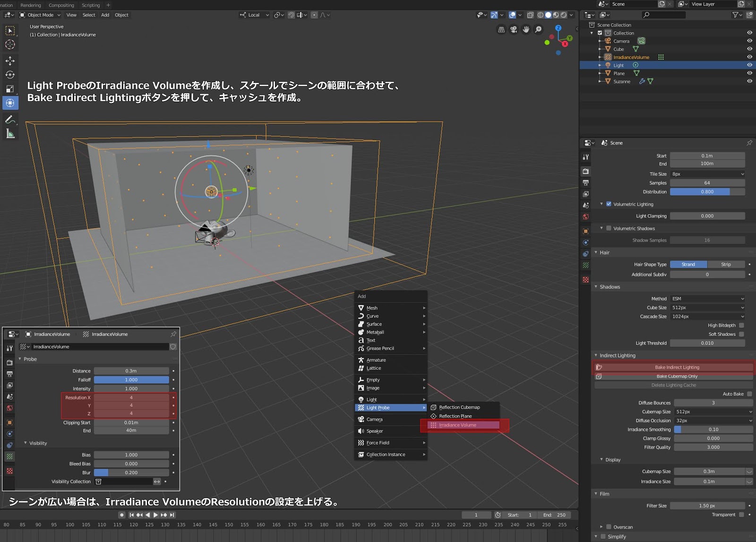Select the Object Properties orange square icon
This screenshot has height=542, width=756.
586,231
